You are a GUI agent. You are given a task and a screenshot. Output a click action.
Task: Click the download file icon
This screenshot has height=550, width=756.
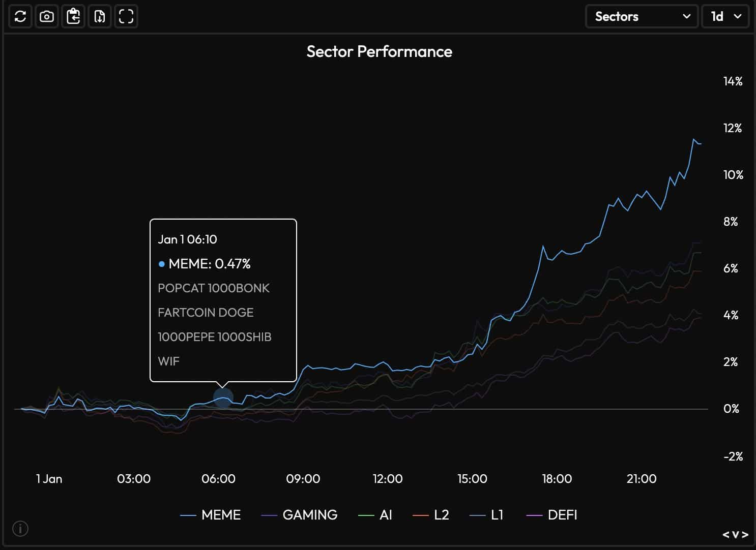[100, 17]
